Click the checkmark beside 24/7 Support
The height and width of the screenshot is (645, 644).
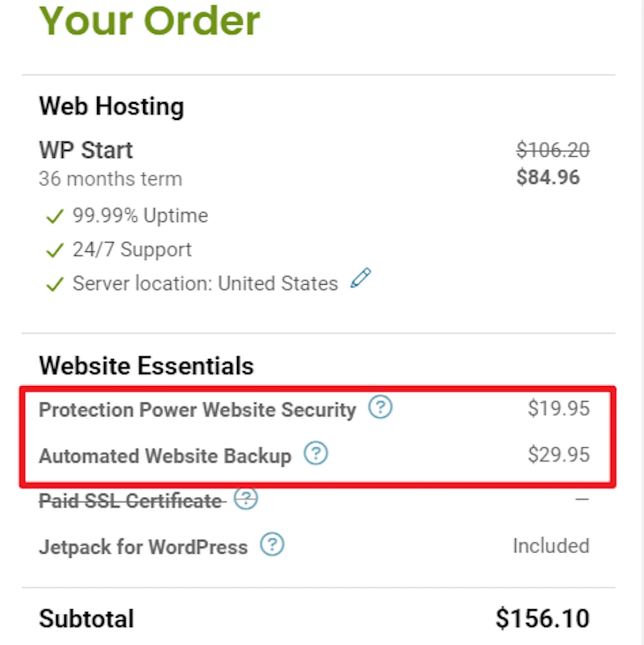pos(54,250)
